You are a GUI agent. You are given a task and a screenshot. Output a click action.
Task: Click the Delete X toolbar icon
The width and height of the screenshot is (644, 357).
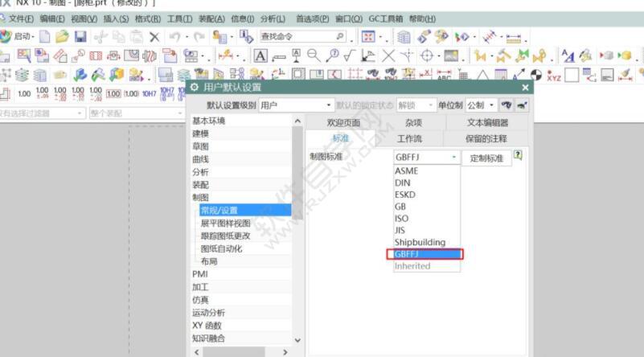pos(154,37)
